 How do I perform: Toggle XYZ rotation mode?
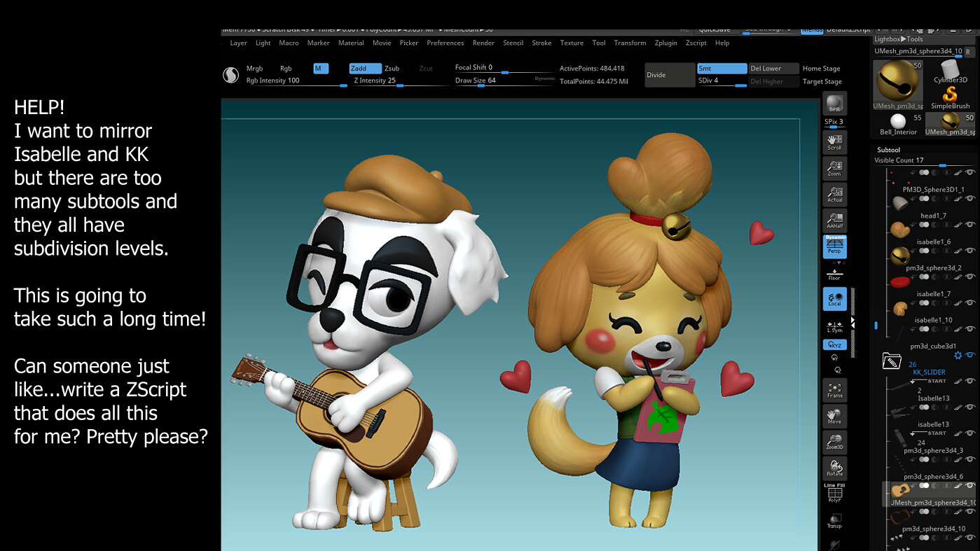(834, 344)
